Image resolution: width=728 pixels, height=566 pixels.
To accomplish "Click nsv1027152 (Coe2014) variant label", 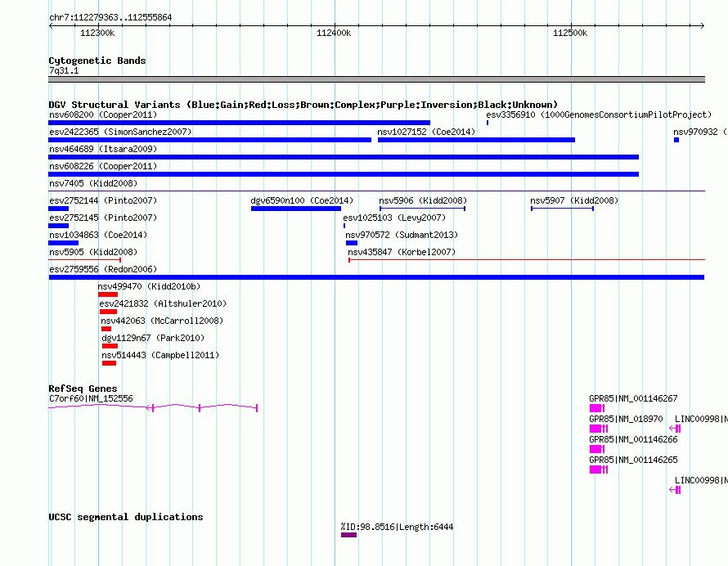I will 426,132.
